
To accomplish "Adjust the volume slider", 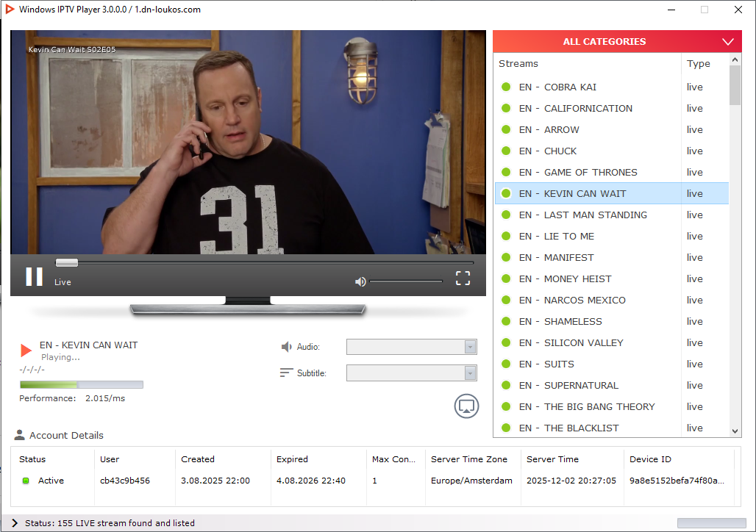I will pyautogui.click(x=406, y=281).
